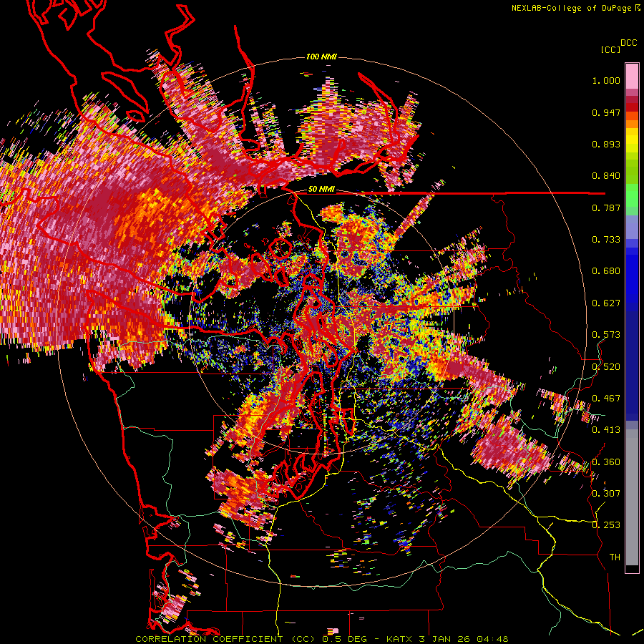Pick the black swatch at legend bottom
644x644 pixels.
(632, 569)
